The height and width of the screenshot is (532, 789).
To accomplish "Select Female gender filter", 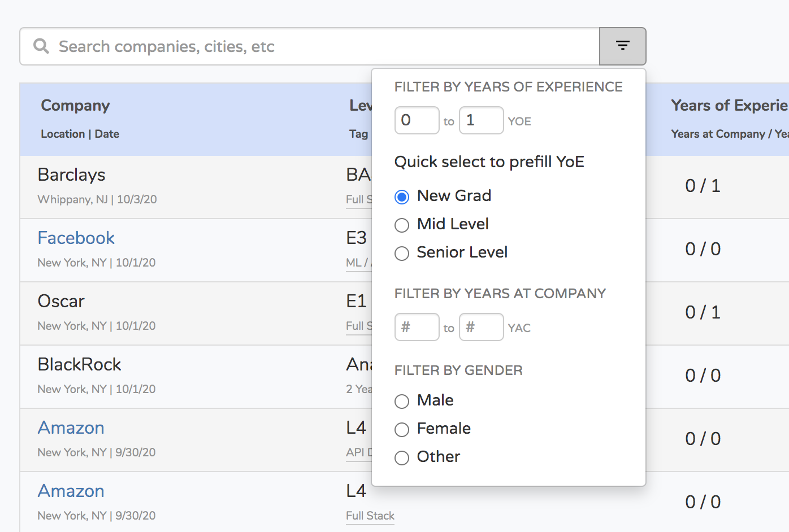I will pyautogui.click(x=402, y=430).
